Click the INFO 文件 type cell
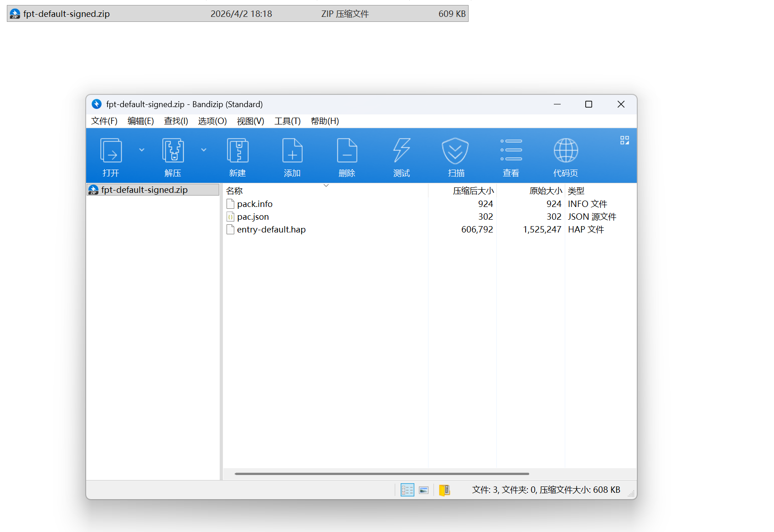This screenshot has width=774, height=532. (x=588, y=204)
